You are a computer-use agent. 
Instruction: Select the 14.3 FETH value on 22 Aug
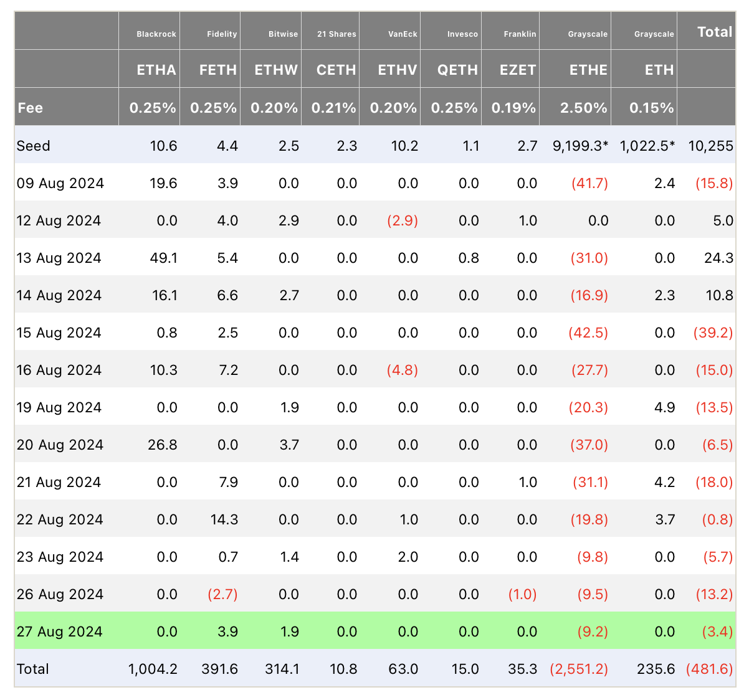224,519
